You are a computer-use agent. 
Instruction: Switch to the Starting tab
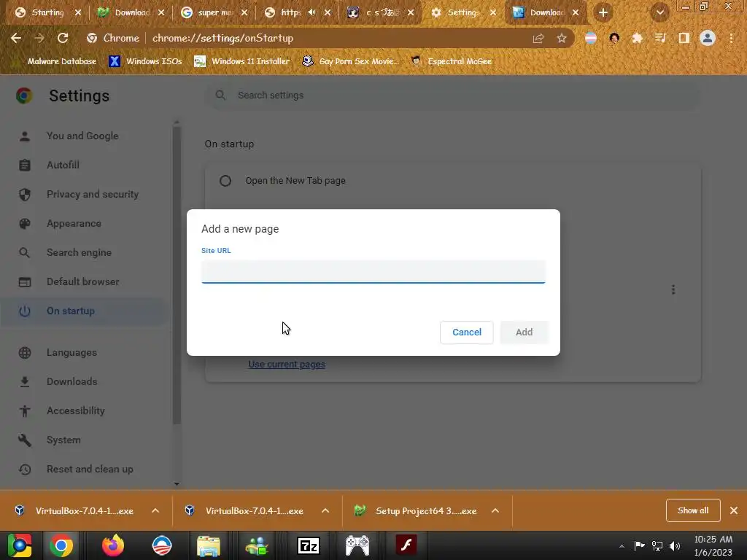[46, 12]
